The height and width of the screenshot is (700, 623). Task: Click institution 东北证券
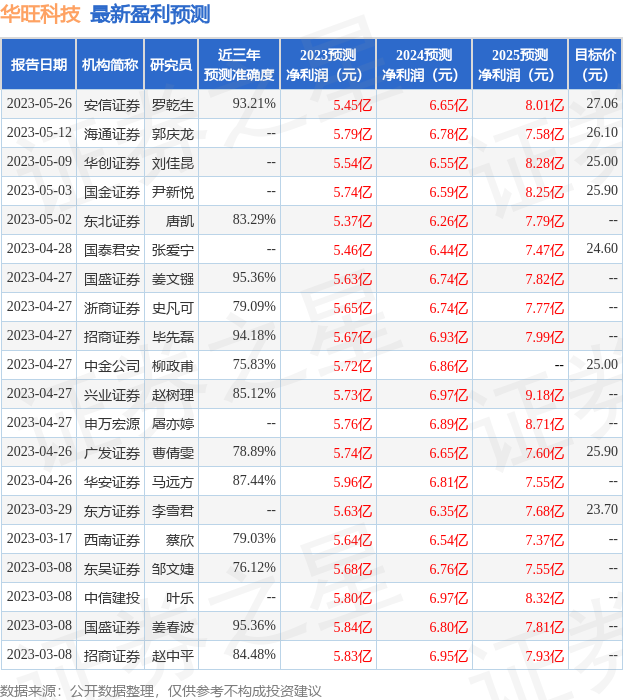click(112, 221)
